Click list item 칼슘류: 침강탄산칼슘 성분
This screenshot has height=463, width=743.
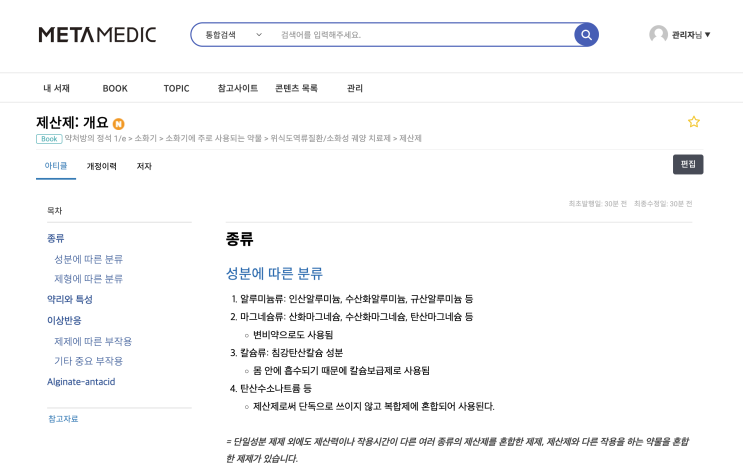coord(291,353)
